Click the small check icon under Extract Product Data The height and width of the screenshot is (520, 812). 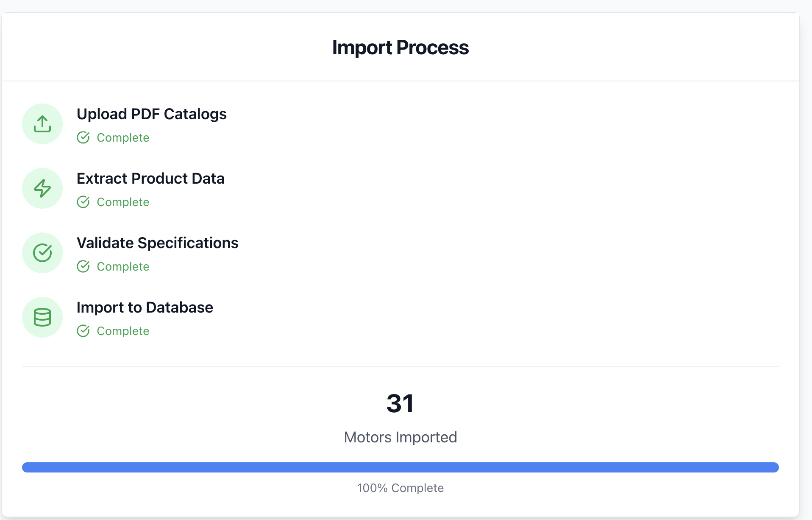click(83, 202)
